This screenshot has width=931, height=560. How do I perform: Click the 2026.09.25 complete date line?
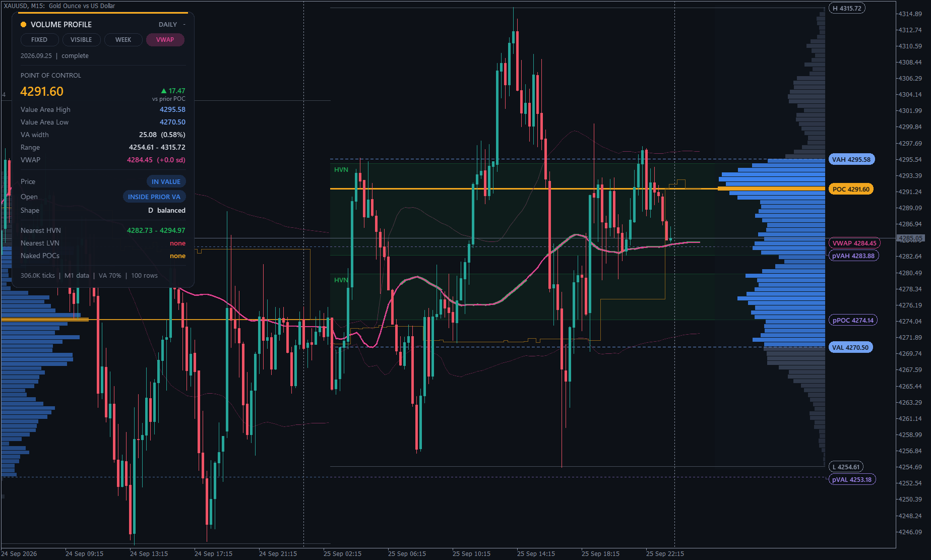click(54, 55)
